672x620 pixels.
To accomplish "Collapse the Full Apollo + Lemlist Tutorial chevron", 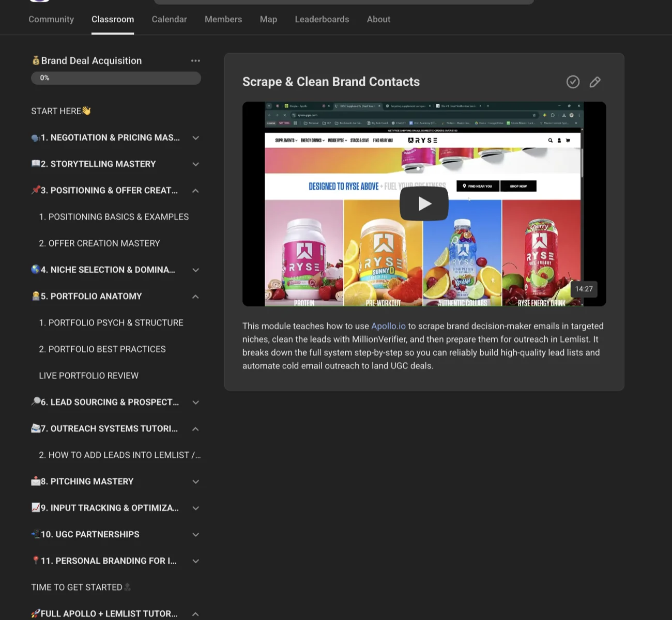I will coord(195,614).
